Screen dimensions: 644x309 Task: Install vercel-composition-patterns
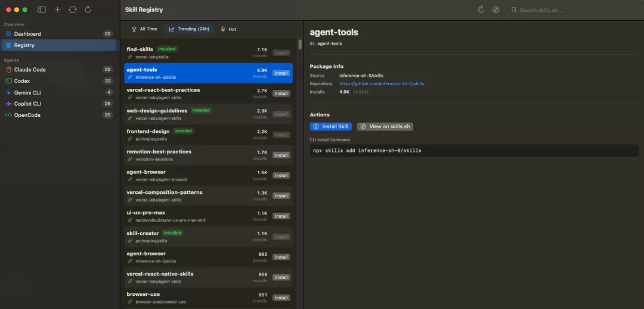[281, 196]
